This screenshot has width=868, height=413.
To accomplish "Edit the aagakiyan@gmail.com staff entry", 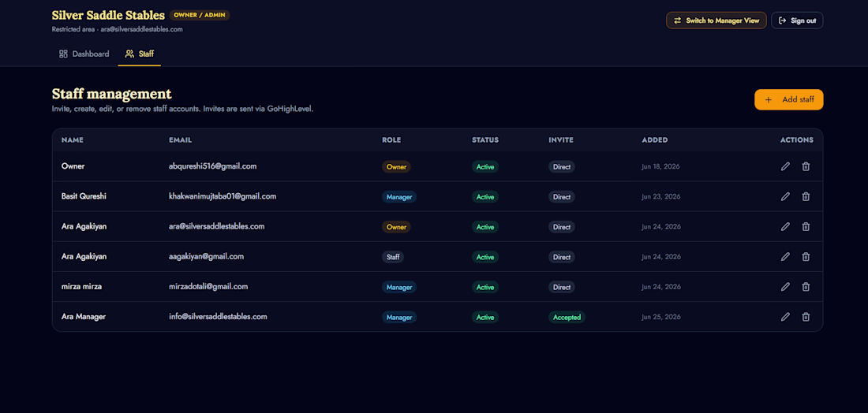I will click(x=785, y=256).
